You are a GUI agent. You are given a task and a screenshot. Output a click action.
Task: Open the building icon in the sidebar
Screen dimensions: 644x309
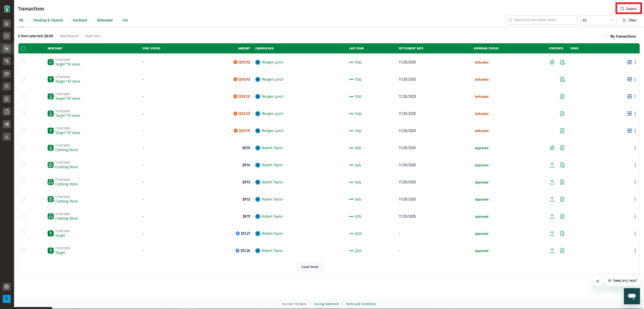[x=7, y=99]
